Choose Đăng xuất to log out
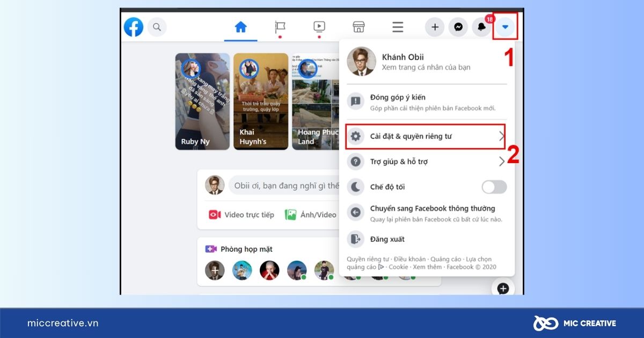The width and height of the screenshot is (644, 338). tap(427, 239)
